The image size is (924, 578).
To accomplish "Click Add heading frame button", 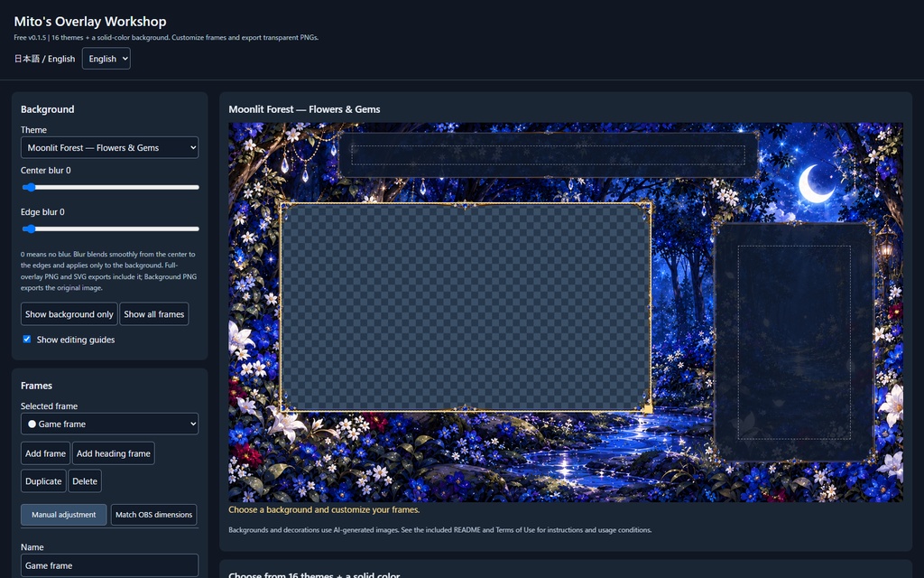I will [113, 453].
